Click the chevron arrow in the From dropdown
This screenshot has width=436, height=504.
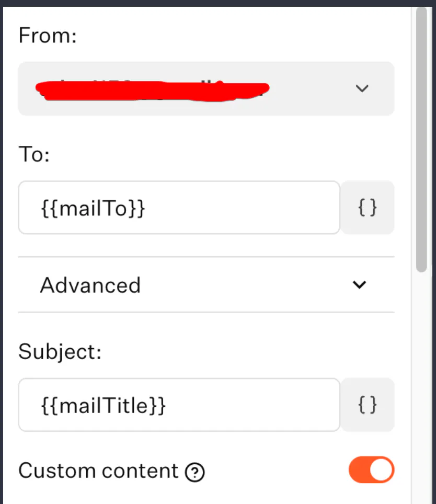[362, 88]
